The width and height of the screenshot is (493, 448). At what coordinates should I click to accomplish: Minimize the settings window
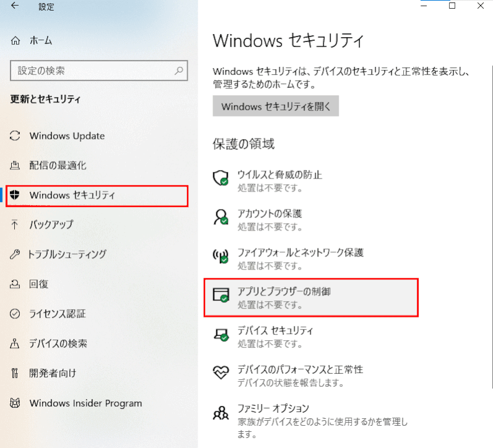point(424,6)
